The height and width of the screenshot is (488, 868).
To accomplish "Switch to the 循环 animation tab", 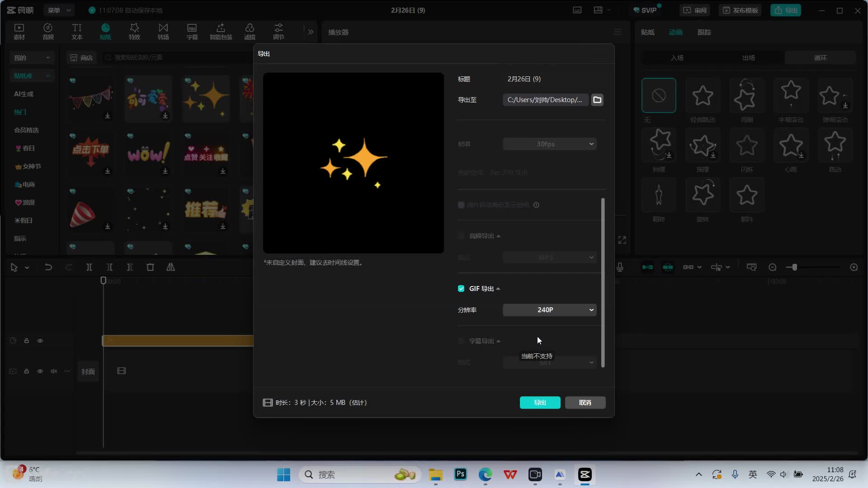I will point(820,58).
